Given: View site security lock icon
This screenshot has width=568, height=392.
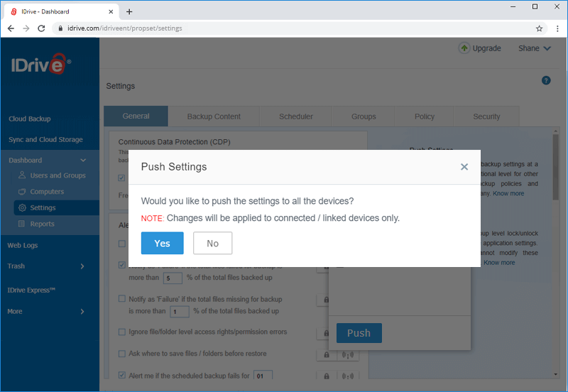Looking at the screenshot, I should click(x=60, y=28).
